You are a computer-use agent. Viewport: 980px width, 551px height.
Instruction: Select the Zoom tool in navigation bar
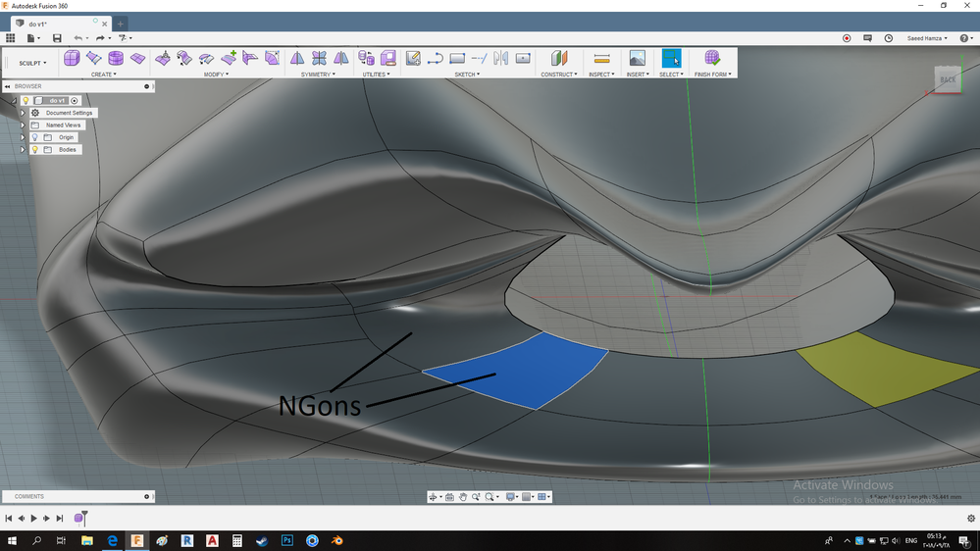pos(476,497)
